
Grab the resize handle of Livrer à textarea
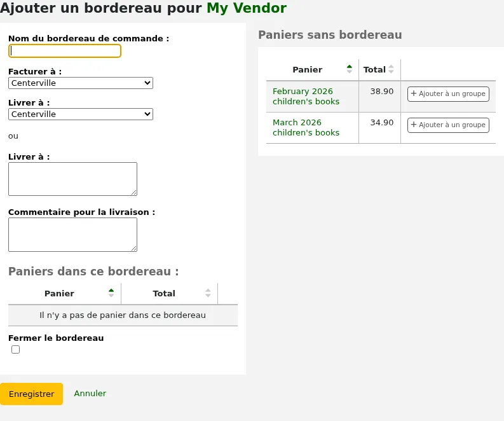point(133,192)
